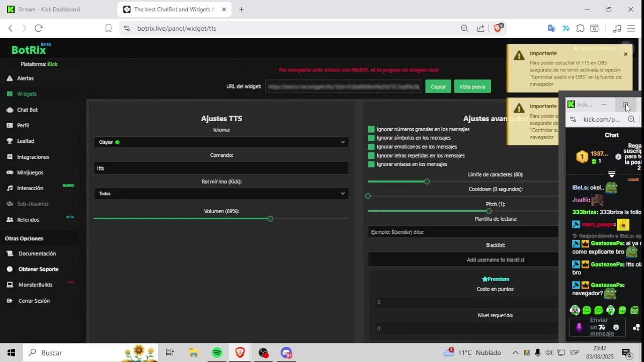Screen dimensions: 644x362
Task: Close the BotRix browser tab
Action: point(224,10)
